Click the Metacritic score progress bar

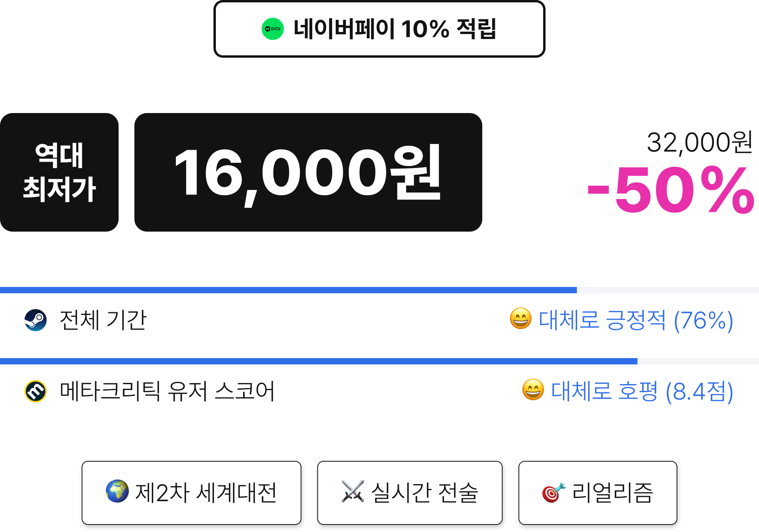click(379, 361)
